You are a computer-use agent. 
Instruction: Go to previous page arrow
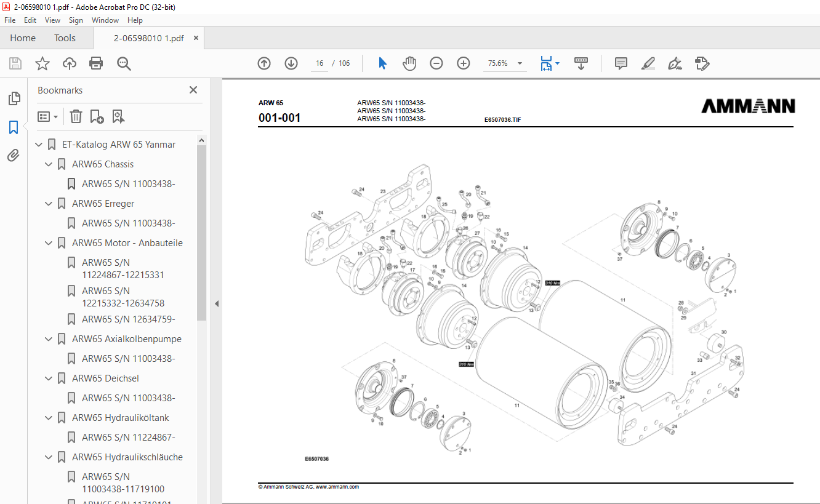click(264, 63)
